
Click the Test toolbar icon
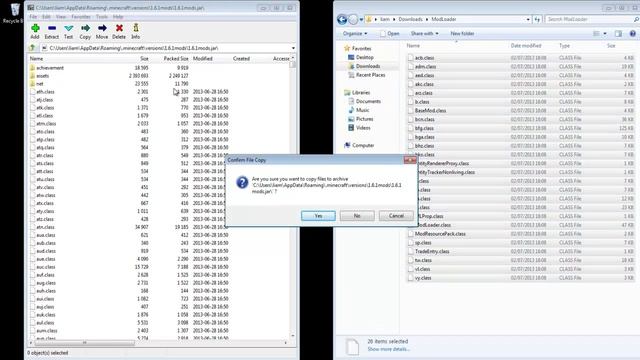(x=69, y=31)
